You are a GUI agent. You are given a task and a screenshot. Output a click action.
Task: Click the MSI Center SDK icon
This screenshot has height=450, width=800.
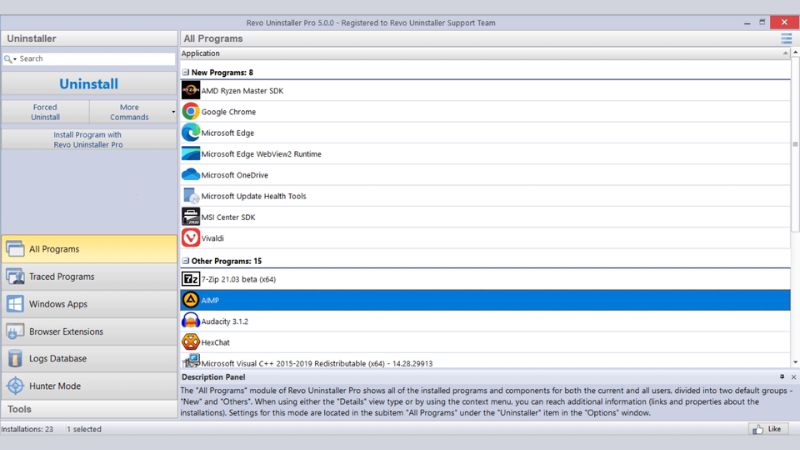coord(191,217)
